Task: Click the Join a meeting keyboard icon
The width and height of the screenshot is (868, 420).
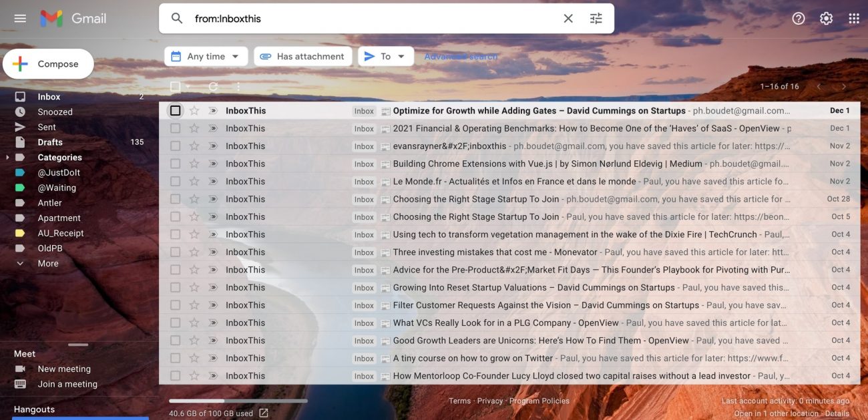Action: coord(20,384)
